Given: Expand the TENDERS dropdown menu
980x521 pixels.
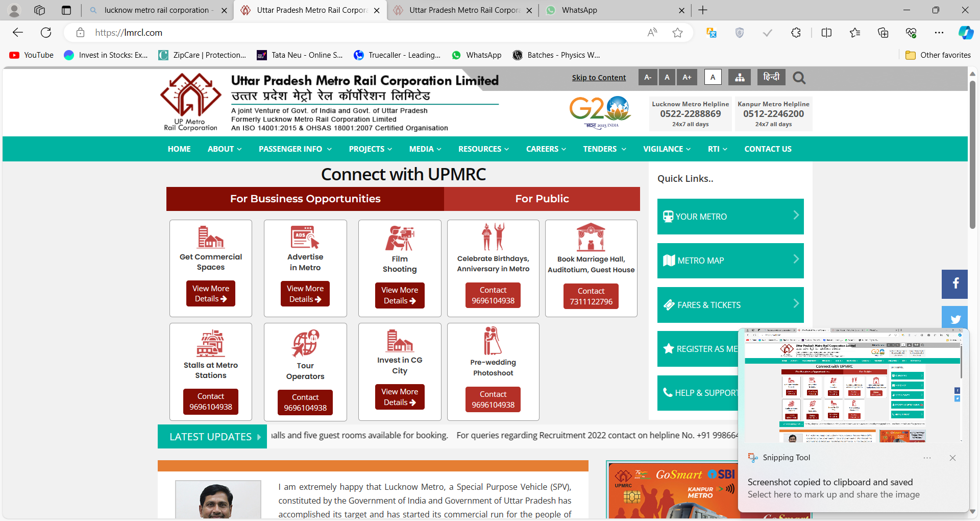Looking at the screenshot, I should [604, 149].
